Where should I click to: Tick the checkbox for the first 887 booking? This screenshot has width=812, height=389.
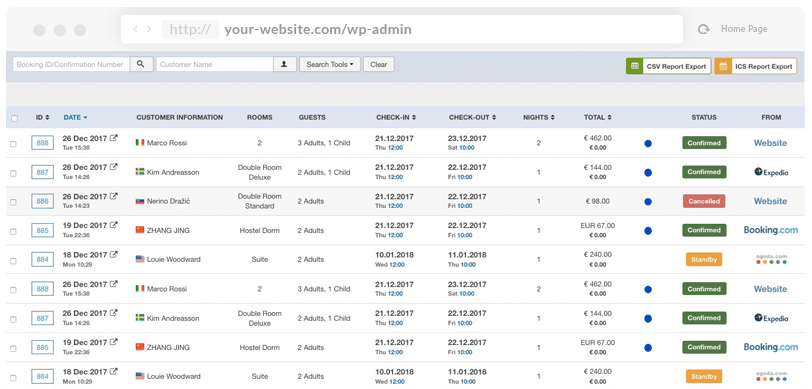click(13, 173)
